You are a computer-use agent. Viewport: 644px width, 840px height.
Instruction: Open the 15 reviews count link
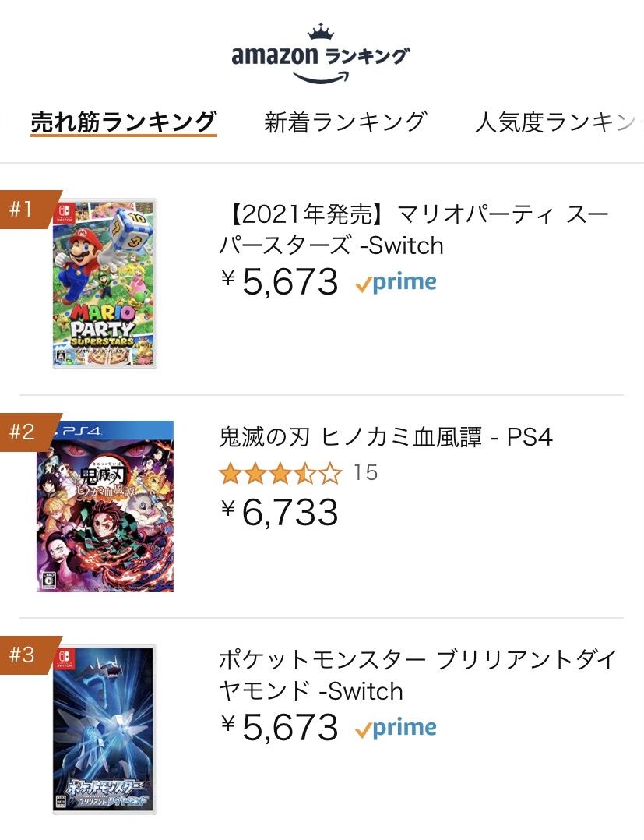pos(365,473)
